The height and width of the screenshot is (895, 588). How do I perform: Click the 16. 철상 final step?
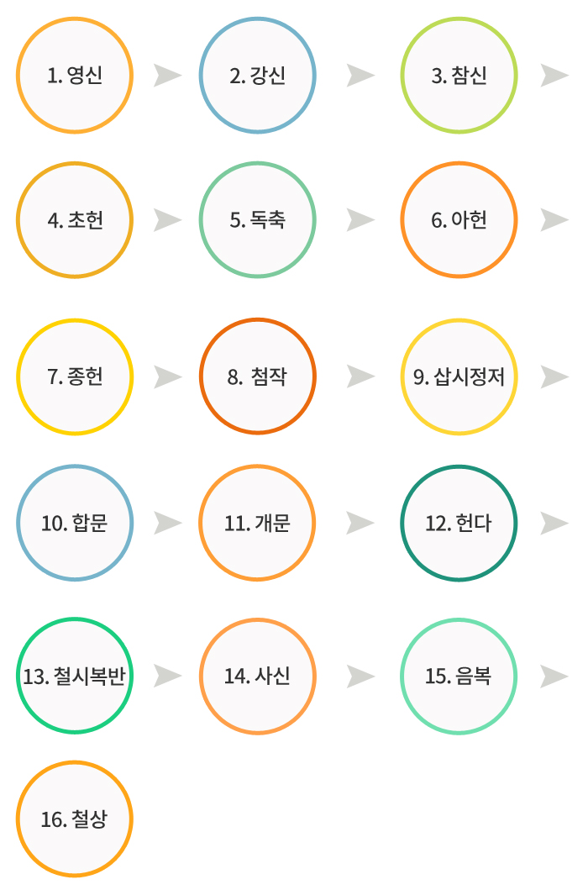(x=75, y=819)
